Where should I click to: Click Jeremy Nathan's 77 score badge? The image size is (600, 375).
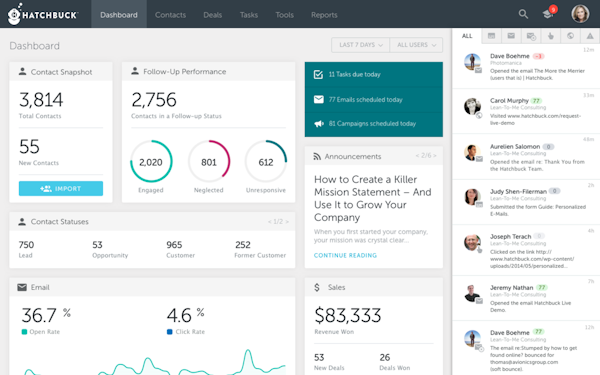click(541, 287)
